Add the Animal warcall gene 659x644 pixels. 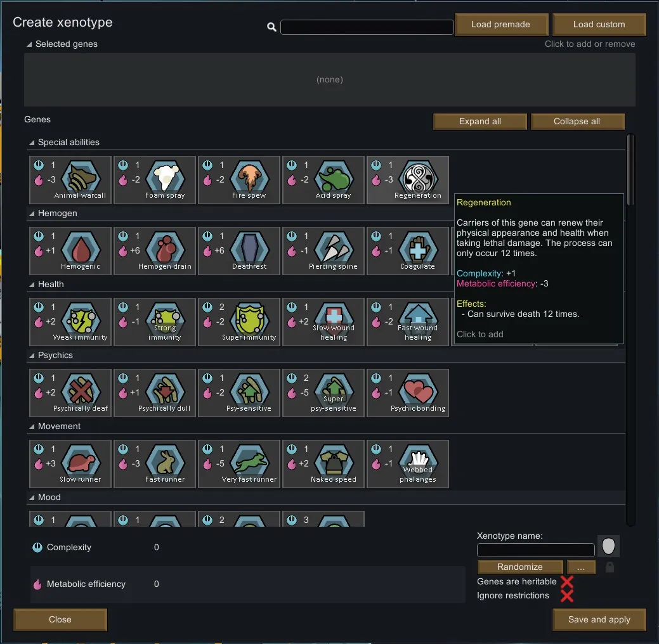(70, 180)
